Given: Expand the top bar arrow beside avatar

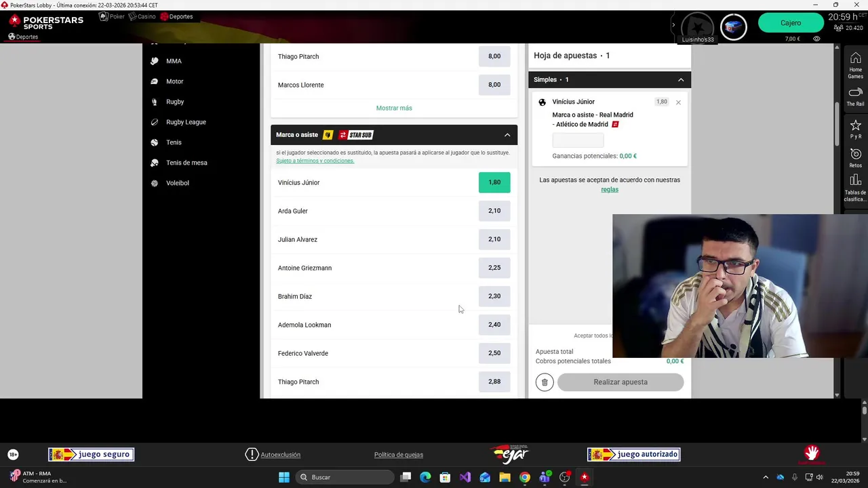Looking at the screenshot, I should pyautogui.click(x=673, y=25).
